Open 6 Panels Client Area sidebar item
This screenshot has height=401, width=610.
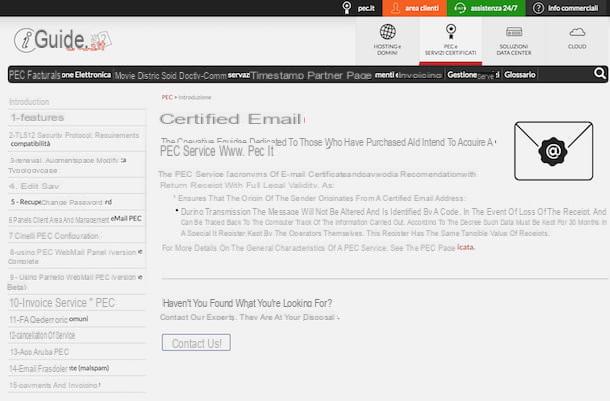(75, 219)
